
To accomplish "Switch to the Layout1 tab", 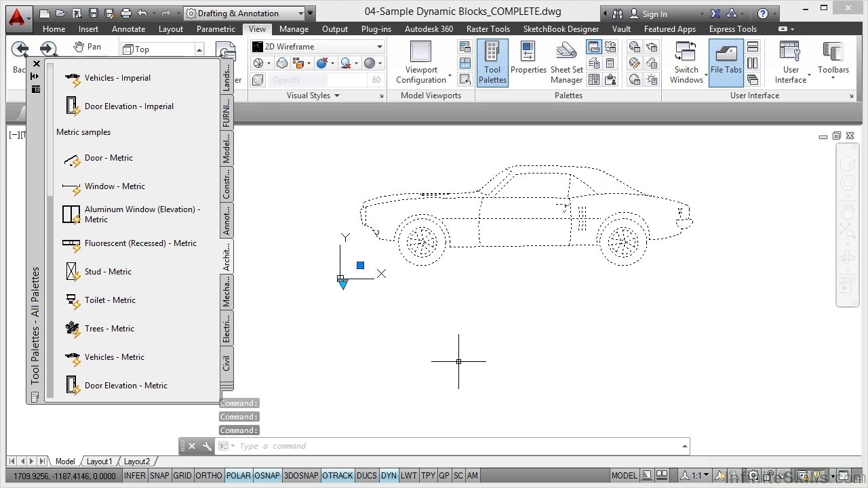I will [99, 462].
